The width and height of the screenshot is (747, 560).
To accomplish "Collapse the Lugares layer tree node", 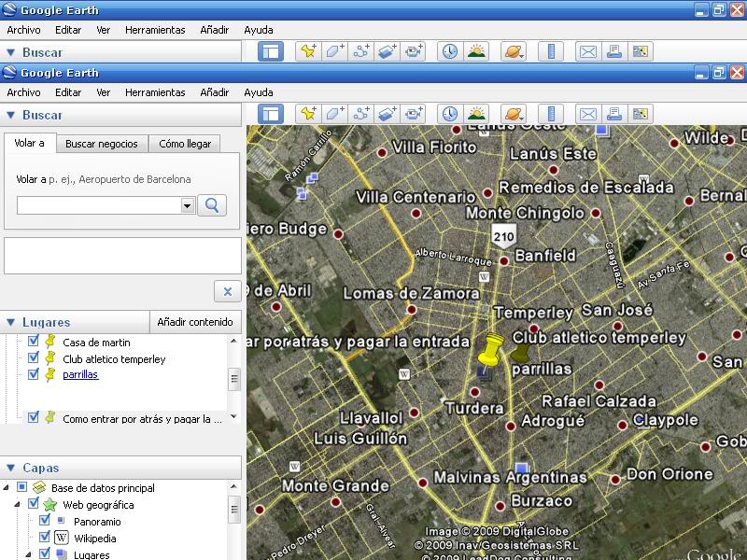I will coord(29,554).
